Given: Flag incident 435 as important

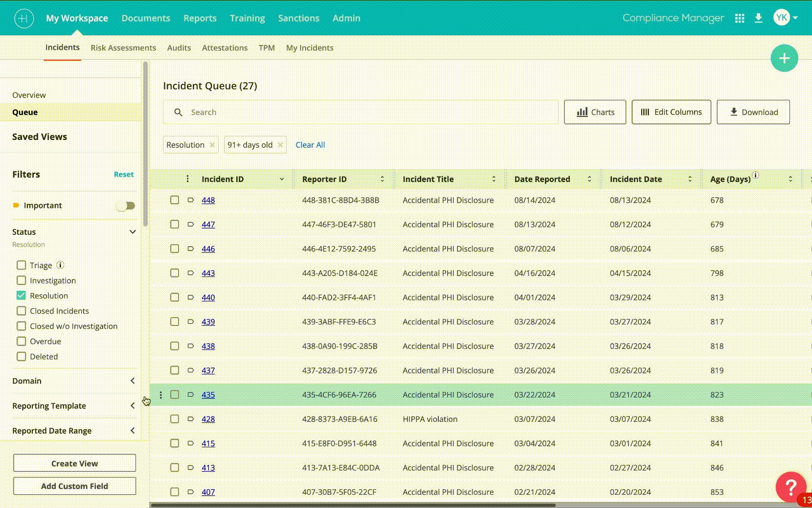Looking at the screenshot, I should point(191,394).
